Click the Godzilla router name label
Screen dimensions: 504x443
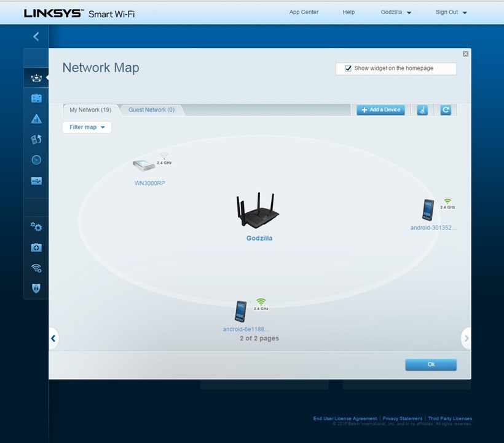point(259,238)
